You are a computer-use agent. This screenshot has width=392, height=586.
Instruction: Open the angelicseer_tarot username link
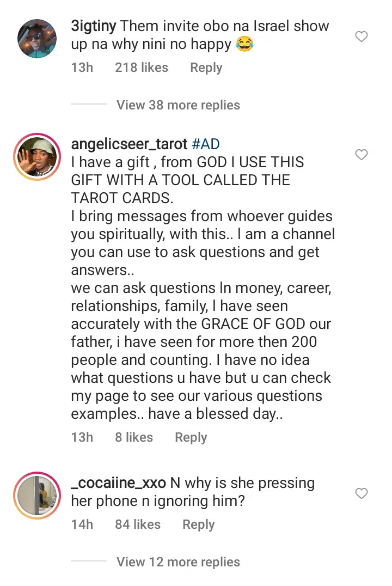pyautogui.click(x=130, y=144)
